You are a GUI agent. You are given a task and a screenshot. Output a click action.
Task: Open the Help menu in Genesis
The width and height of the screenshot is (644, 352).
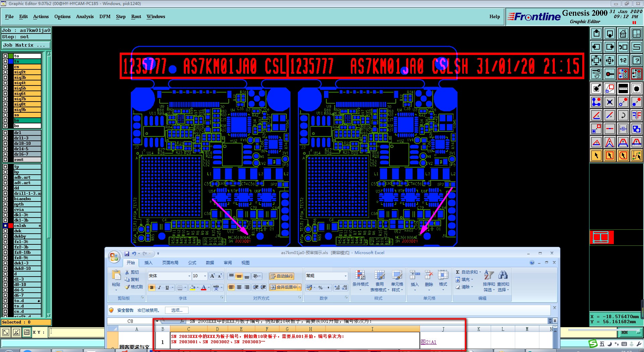(495, 16)
